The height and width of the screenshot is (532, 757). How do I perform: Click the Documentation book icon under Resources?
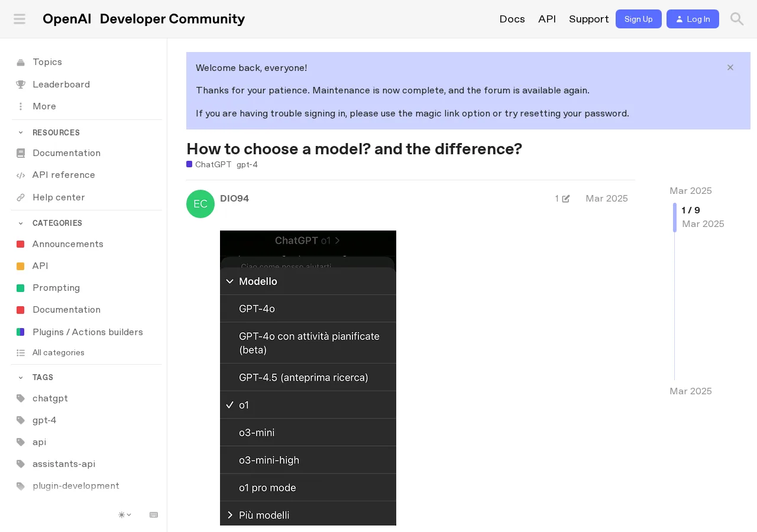tap(21, 153)
